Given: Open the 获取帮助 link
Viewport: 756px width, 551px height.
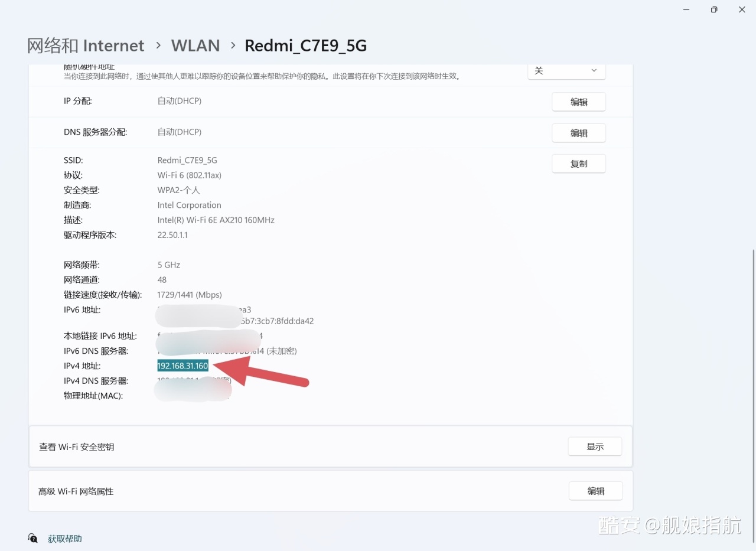Looking at the screenshot, I should click(x=65, y=539).
